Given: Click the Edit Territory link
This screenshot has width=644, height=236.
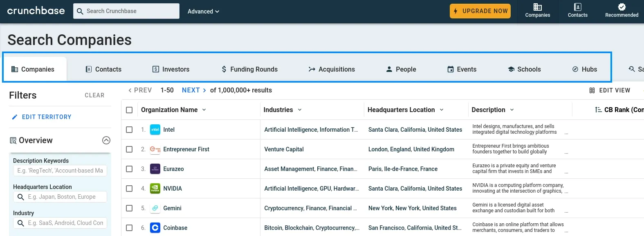Looking at the screenshot, I should click(x=41, y=117).
